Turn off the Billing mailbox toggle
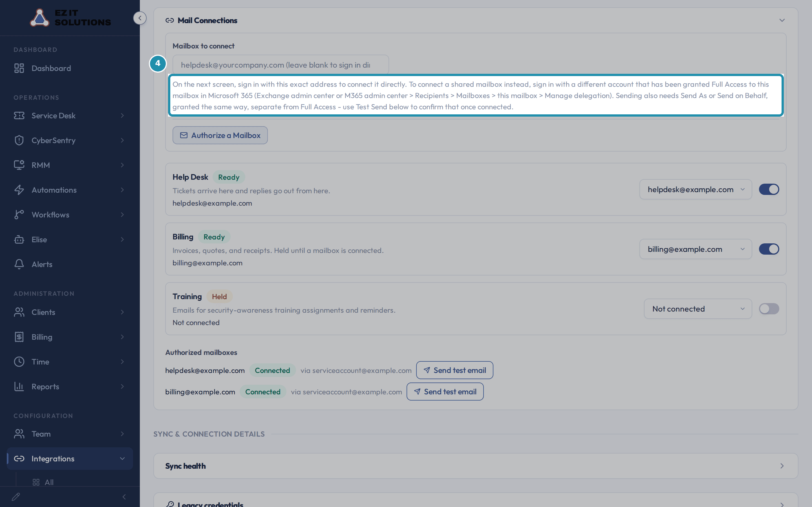This screenshot has width=812, height=507. pos(769,249)
